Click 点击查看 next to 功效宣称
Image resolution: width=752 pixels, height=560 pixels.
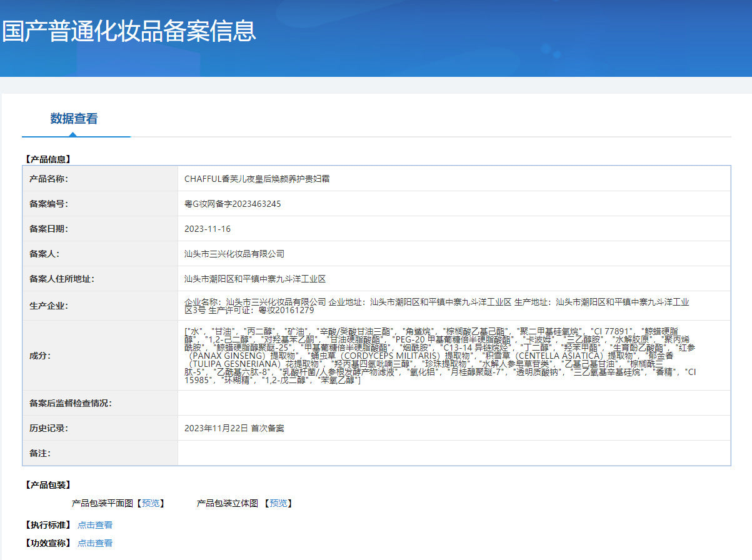95,543
